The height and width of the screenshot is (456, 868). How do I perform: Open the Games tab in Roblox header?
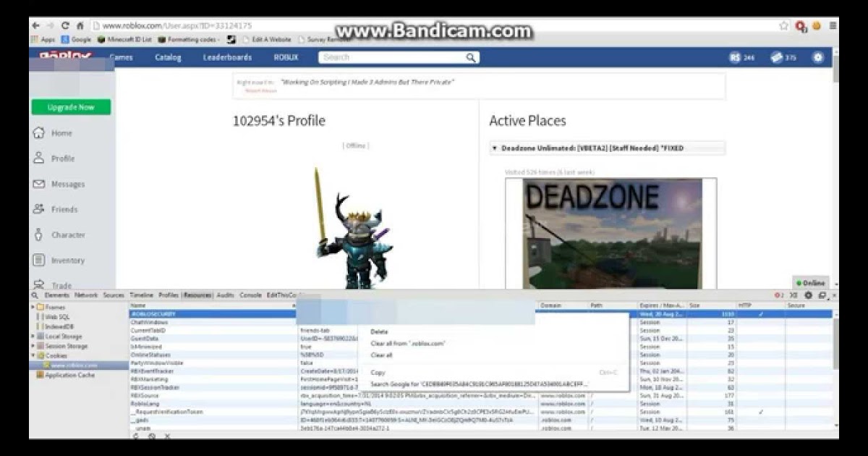tap(121, 57)
